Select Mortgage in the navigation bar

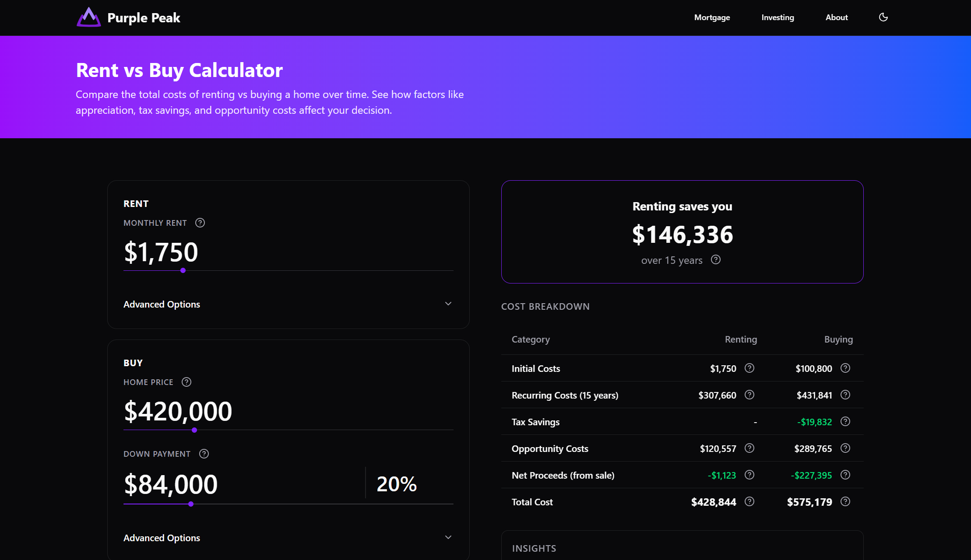(712, 17)
